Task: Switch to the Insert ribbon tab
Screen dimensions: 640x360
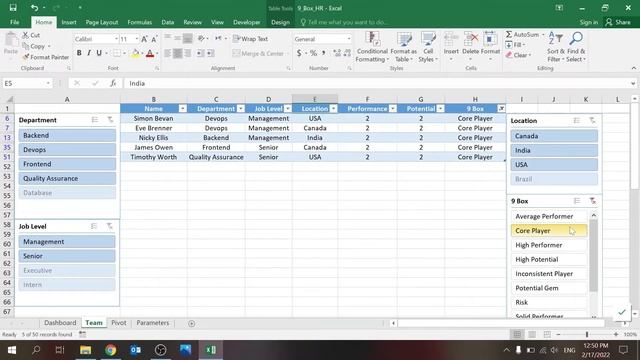Action: pos(69,22)
